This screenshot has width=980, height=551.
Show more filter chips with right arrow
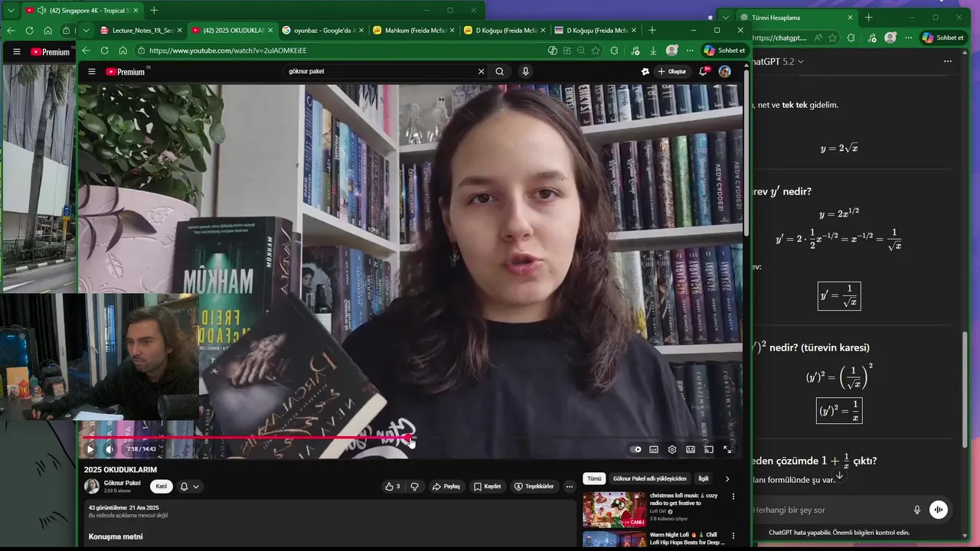pos(727,478)
